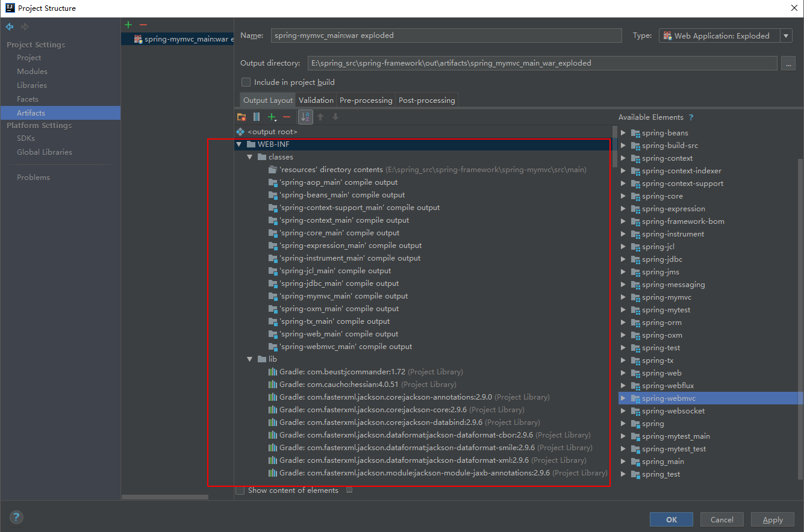This screenshot has width=804, height=532.
Task: Check Show content of elements
Action: [240, 490]
